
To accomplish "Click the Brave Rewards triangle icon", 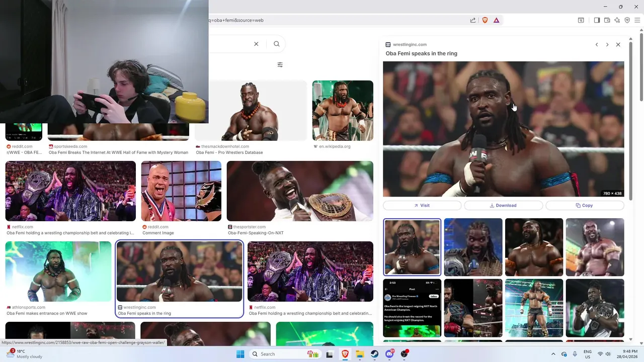I will point(497,20).
